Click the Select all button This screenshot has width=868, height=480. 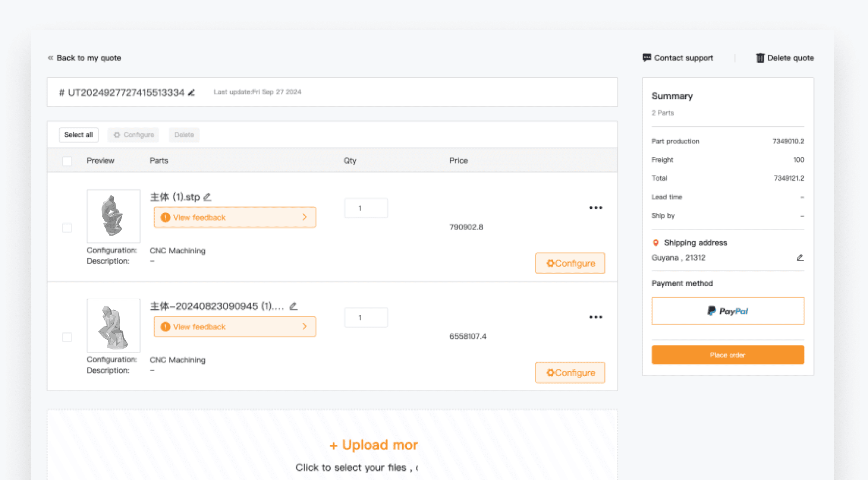[x=79, y=135]
